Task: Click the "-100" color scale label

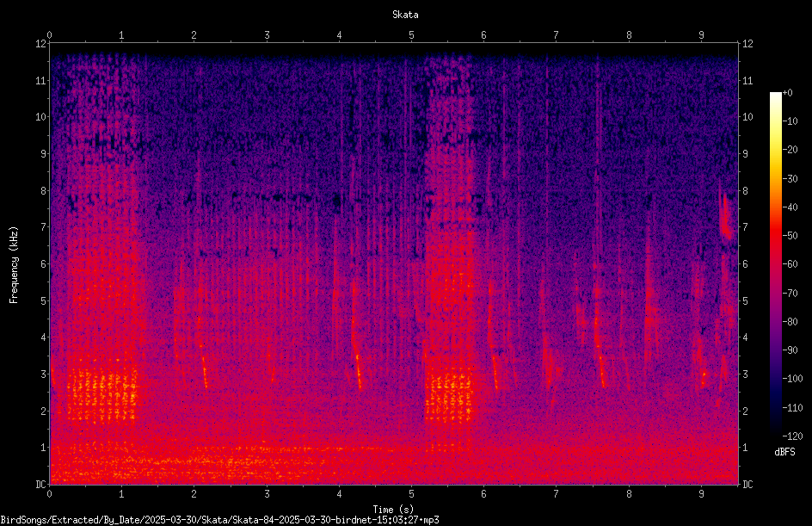Action: (x=793, y=379)
